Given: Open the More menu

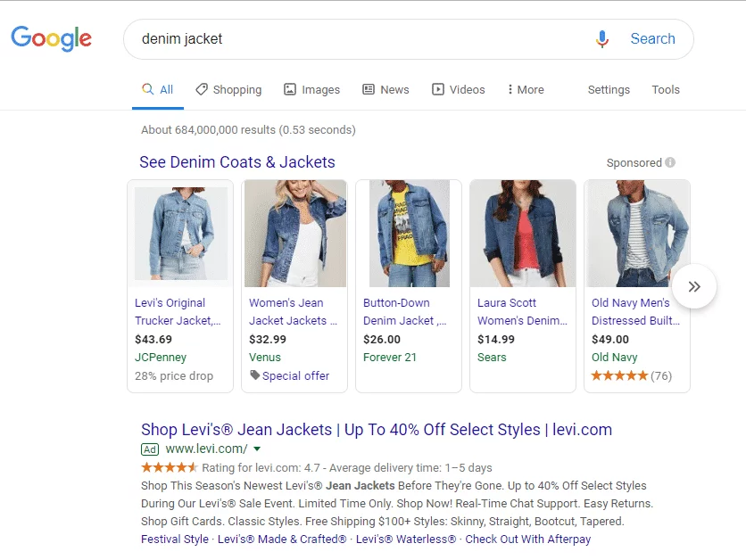Looking at the screenshot, I should (526, 89).
